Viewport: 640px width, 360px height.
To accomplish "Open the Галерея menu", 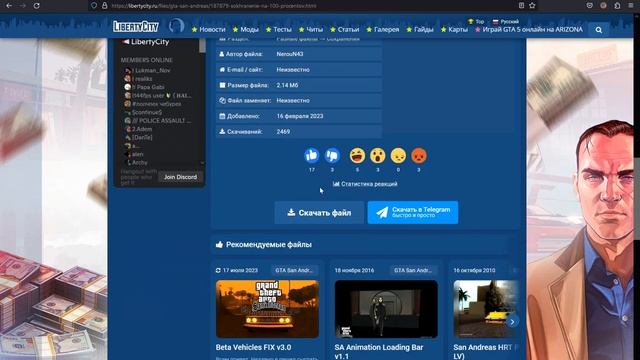I will click(383, 29).
